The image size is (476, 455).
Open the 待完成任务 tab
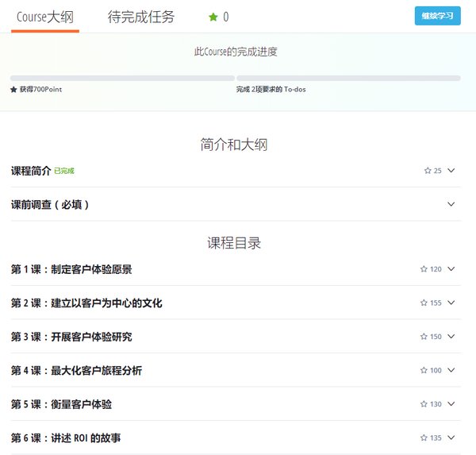coord(141,17)
